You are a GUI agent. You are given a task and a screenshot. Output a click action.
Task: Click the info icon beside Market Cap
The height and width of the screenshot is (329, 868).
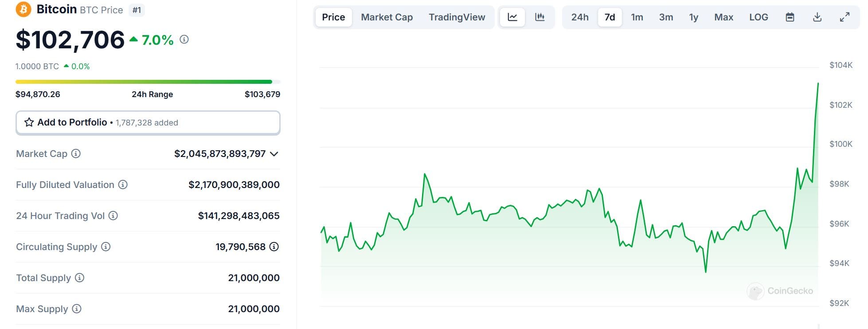[76, 153]
